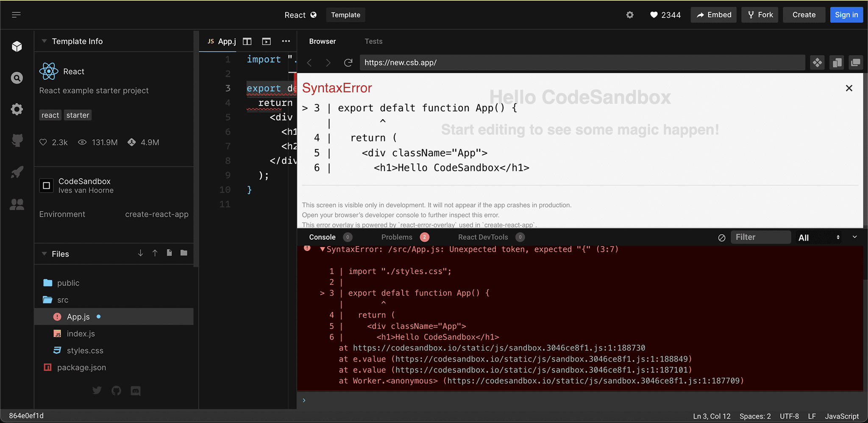
Task: Collapse the console panel chevron
Action: tap(855, 237)
